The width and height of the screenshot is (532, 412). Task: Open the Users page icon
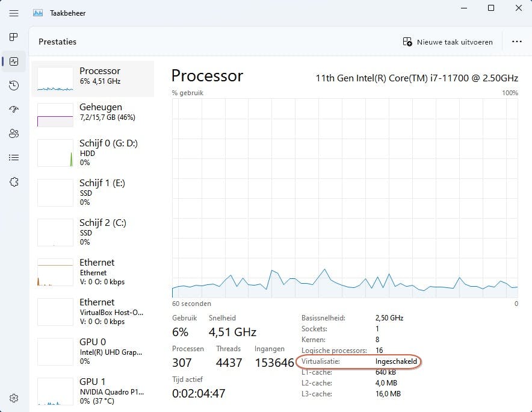(14, 134)
